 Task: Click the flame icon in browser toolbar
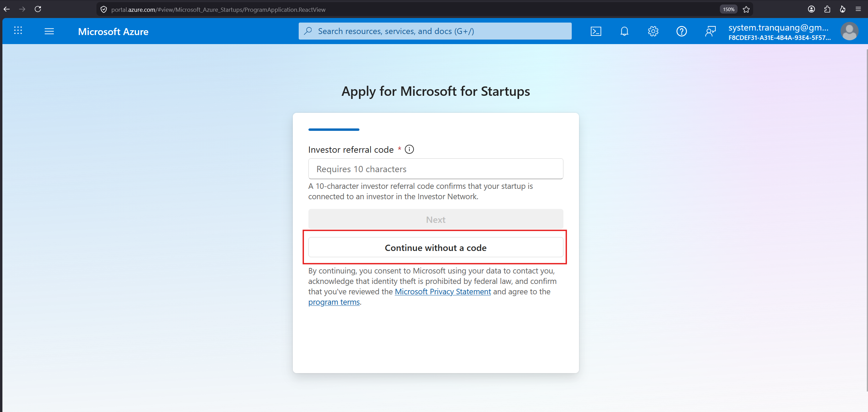click(843, 9)
